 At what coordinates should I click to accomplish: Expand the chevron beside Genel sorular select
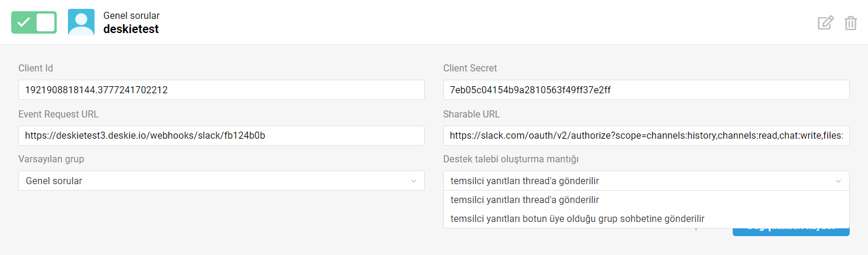coord(414,181)
